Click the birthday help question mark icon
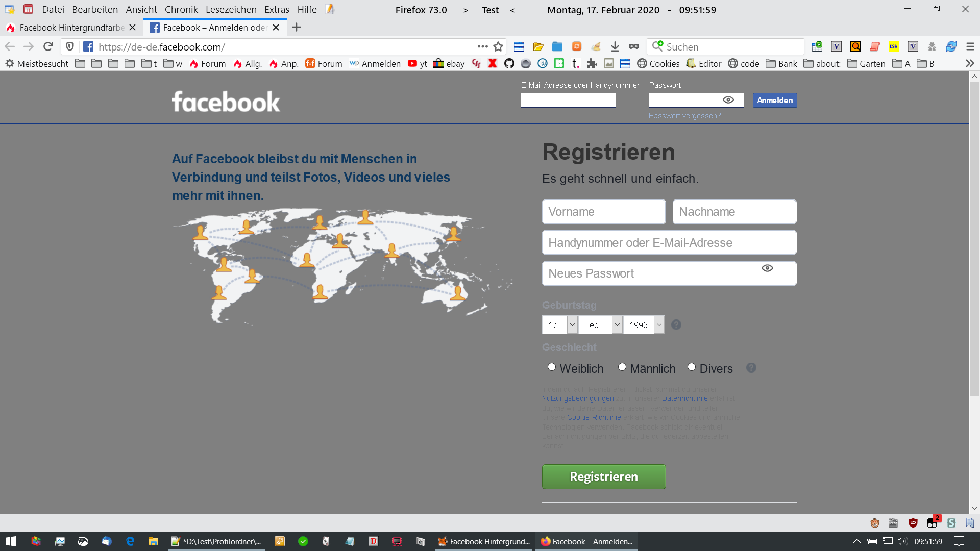 676,325
